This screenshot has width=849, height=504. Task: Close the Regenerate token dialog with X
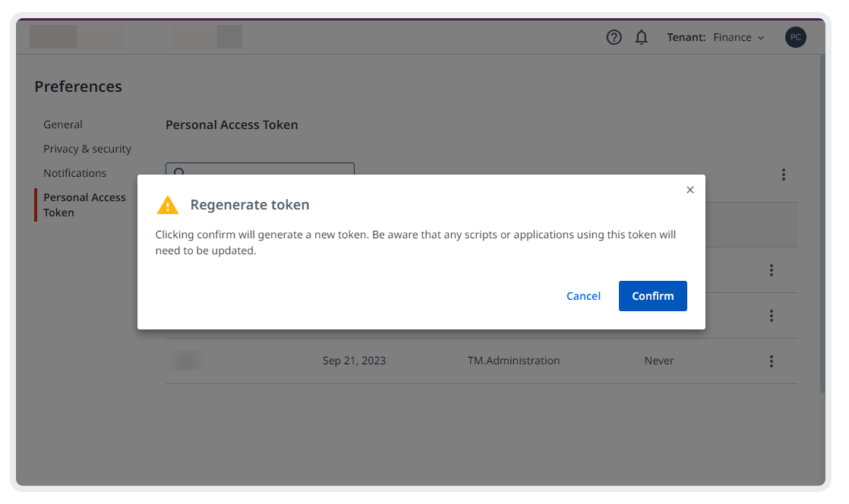pyautogui.click(x=690, y=190)
